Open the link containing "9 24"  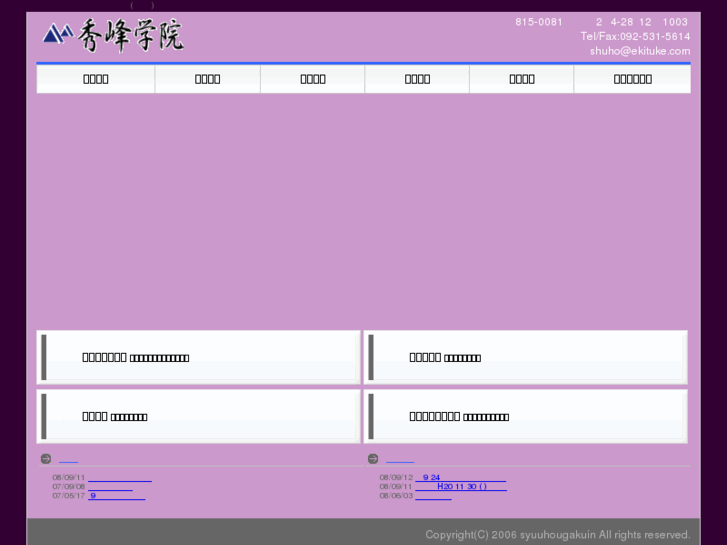[x=460, y=477]
